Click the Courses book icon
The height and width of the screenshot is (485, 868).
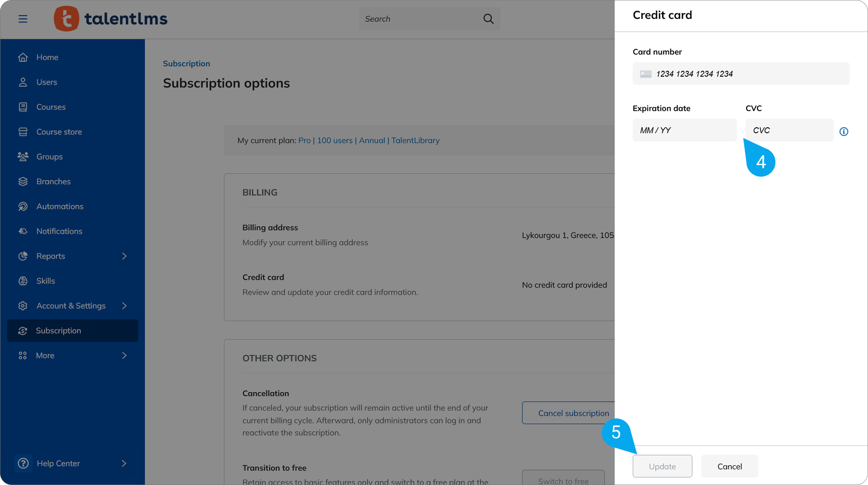pos(23,107)
